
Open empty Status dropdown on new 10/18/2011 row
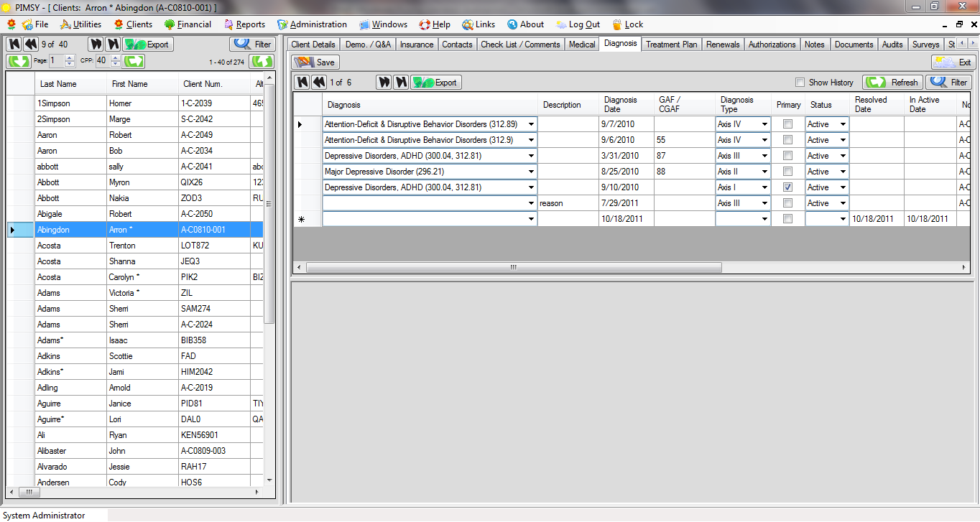pyautogui.click(x=843, y=219)
